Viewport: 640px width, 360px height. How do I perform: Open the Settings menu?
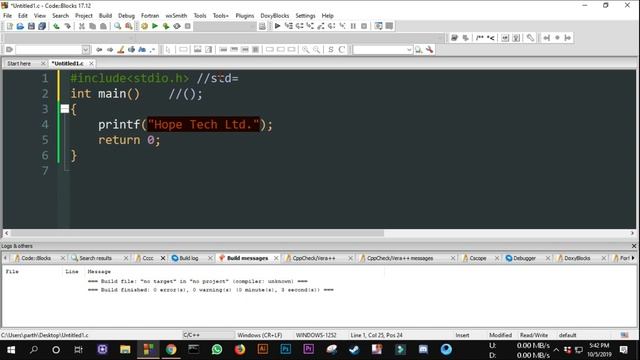coord(305,16)
